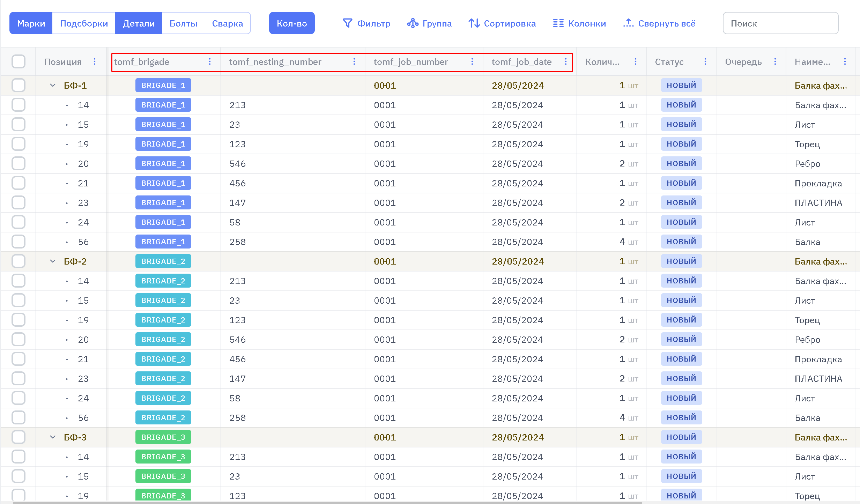Open Очередь column options menu
The image size is (860, 504).
[775, 61]
